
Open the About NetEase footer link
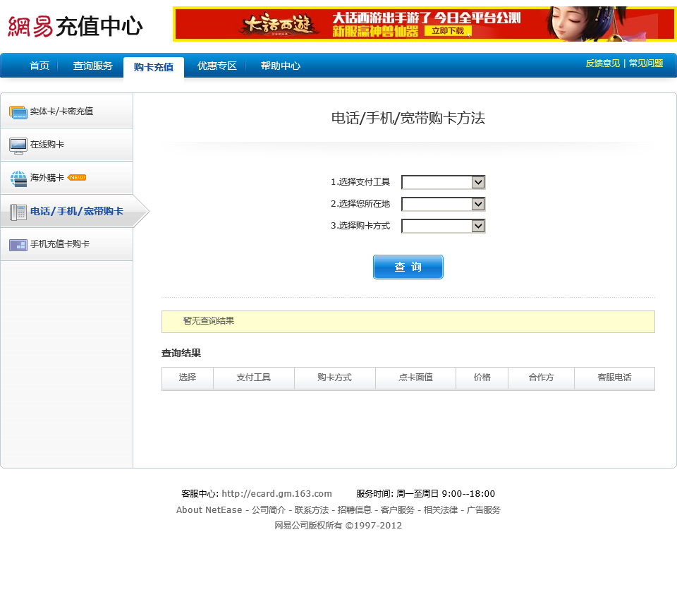point(209,510)
